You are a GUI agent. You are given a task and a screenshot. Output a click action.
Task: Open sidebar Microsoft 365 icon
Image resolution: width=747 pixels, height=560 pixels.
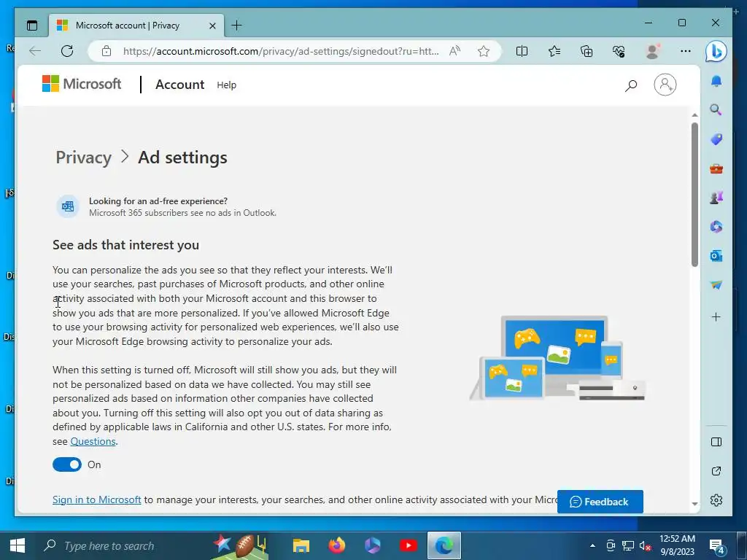tap(716, 227)
